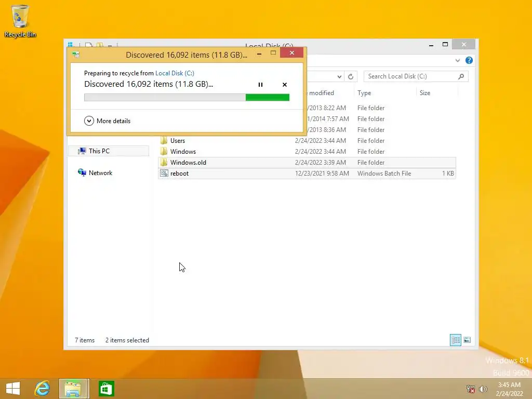
Task: Click the 2/24/2022 3:39 AM date cell
Action: click(320, 163)
